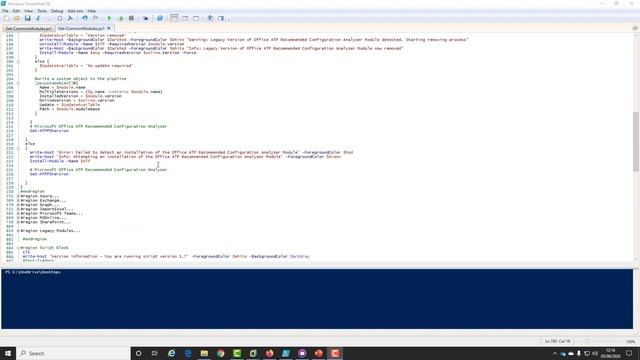Viewport: 640px width, 360px height.
Task: Click the Ln 193 Col 16 status text
Action: (x=557, y=341)
